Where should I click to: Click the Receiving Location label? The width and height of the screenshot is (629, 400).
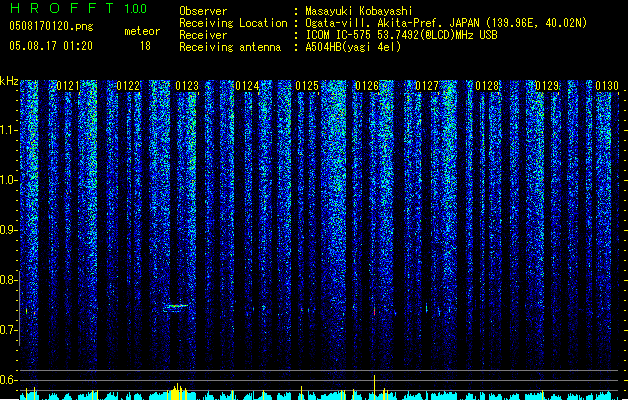tap(233, 23)
